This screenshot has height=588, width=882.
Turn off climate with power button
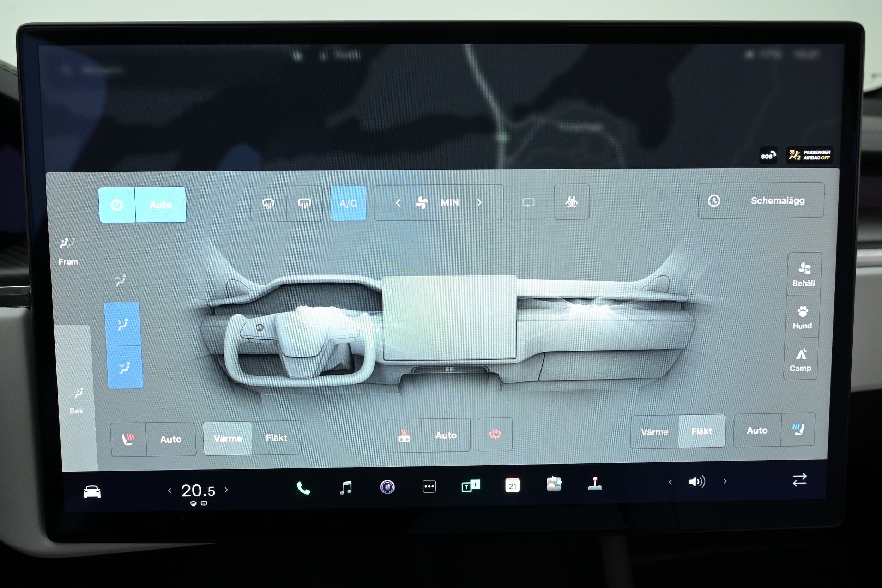117,205
